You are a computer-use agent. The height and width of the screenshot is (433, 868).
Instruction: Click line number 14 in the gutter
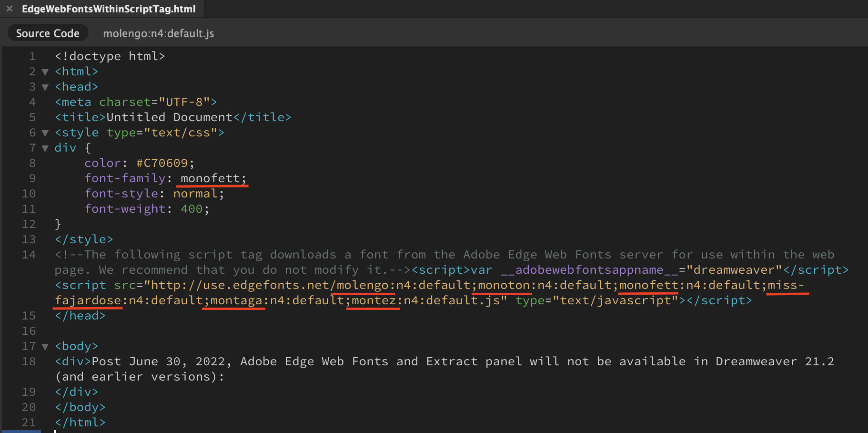pyautogui.click(x=29, y=255)
